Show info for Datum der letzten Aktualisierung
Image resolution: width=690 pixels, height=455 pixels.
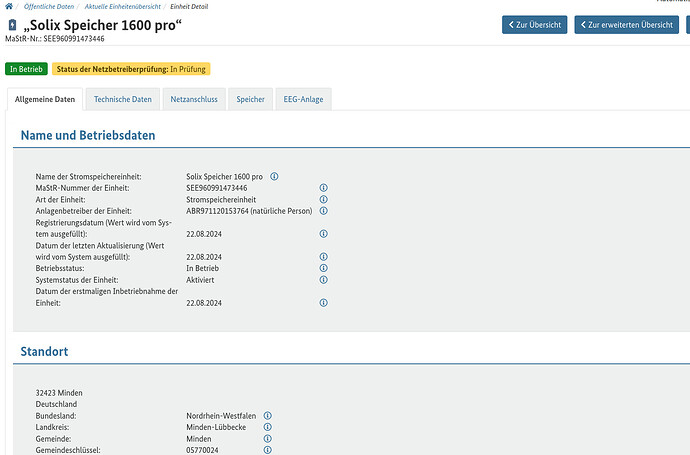coord(323,257)
